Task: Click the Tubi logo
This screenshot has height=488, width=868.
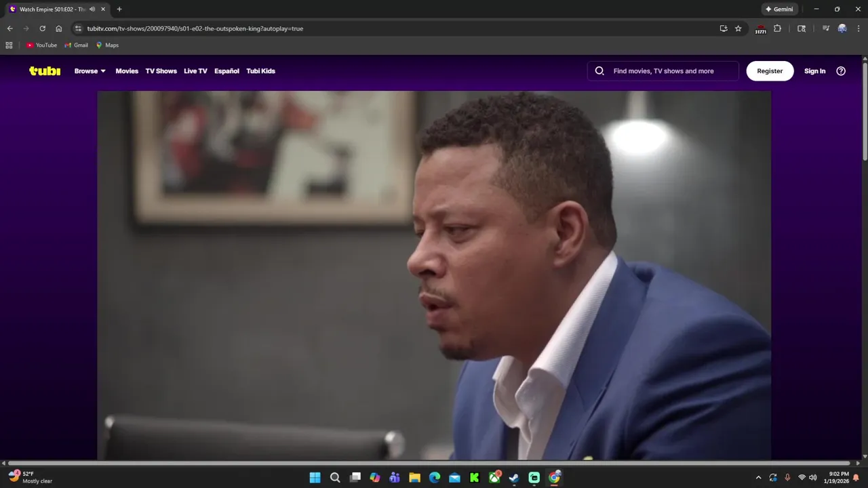Action: point(45,71)
